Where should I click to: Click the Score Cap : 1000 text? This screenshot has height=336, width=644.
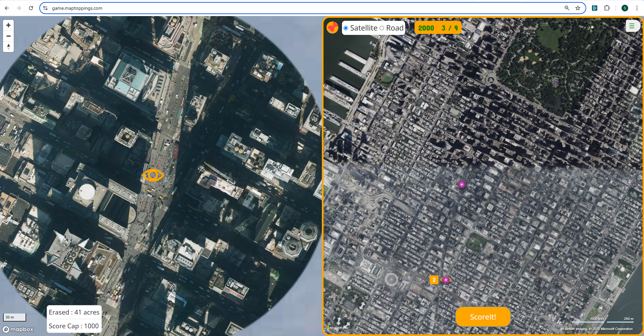coord(74,326)
